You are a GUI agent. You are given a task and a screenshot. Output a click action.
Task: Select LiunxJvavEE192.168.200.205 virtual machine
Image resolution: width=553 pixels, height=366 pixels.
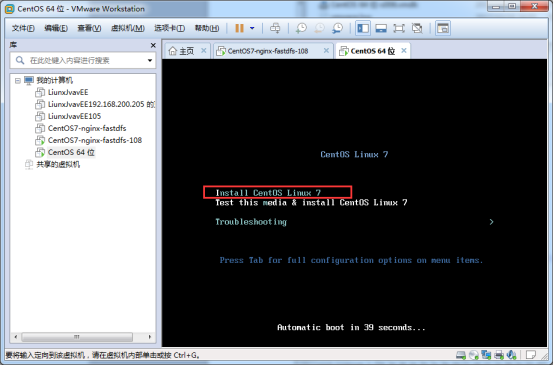pyautogui.click(x=101, y=104)
